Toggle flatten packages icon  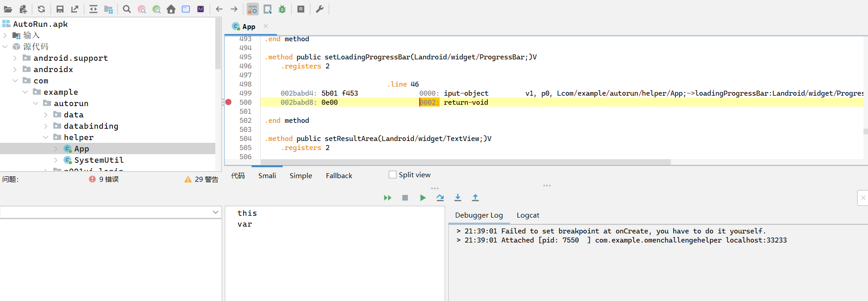pos(108,9)
